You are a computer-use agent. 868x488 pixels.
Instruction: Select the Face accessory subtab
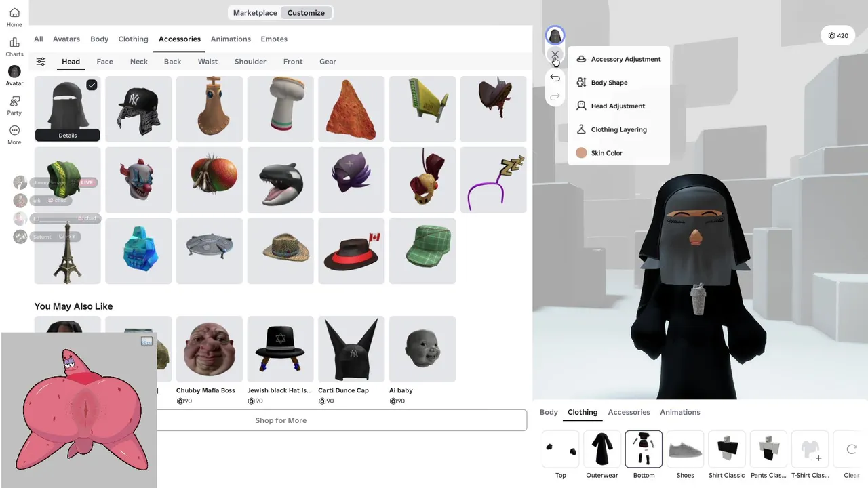pyautogui.click(x=105, y=62)
